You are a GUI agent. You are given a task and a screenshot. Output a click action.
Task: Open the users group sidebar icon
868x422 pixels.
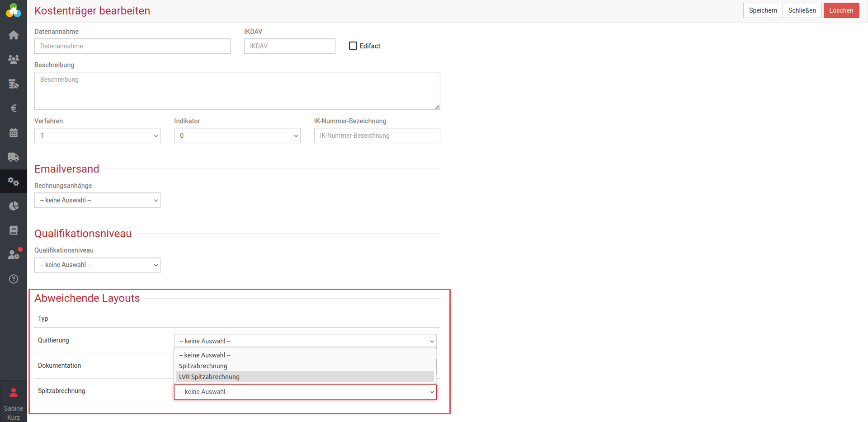[14, 59]
